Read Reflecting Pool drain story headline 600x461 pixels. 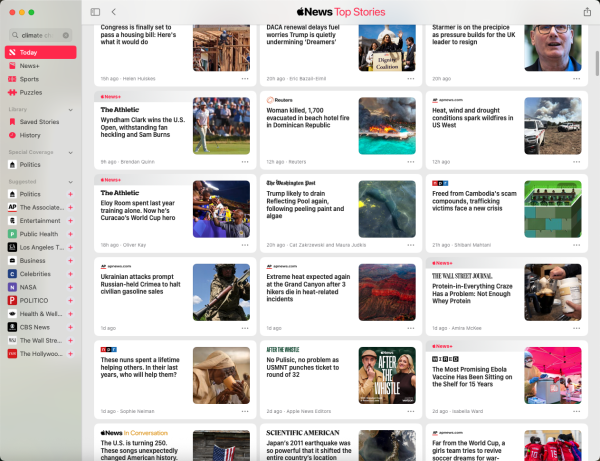coord(305,205)
